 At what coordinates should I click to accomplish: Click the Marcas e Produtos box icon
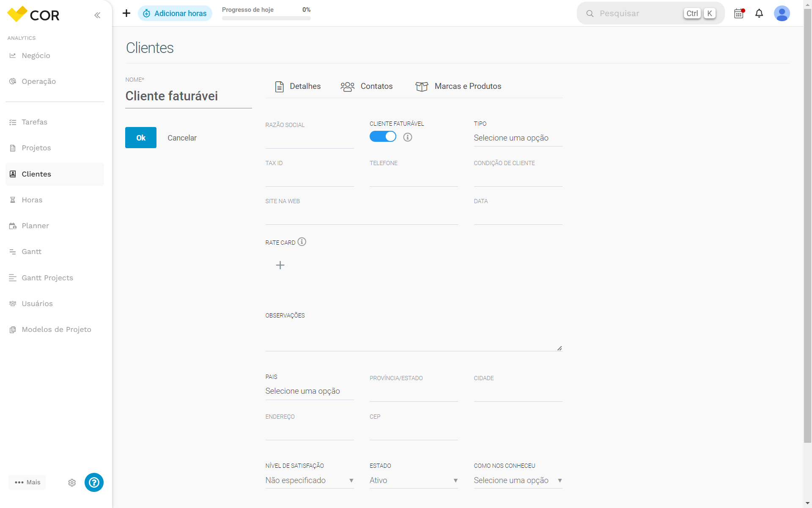tap(422, 86)
